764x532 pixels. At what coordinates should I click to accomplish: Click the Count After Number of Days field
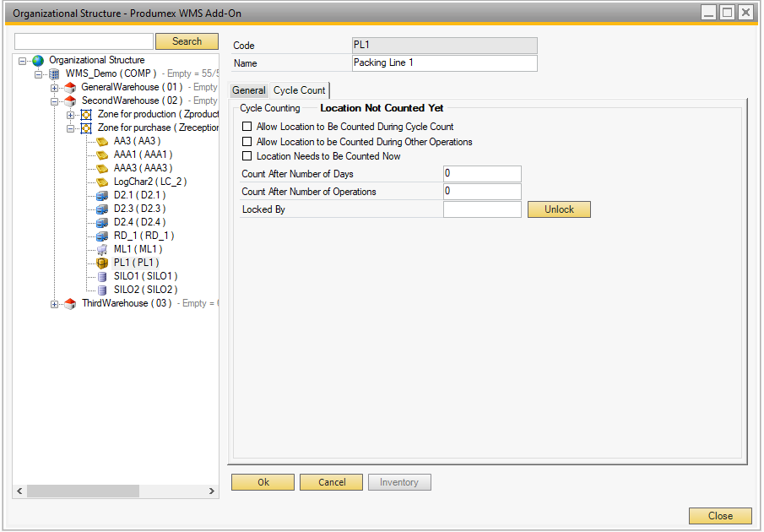481,174
